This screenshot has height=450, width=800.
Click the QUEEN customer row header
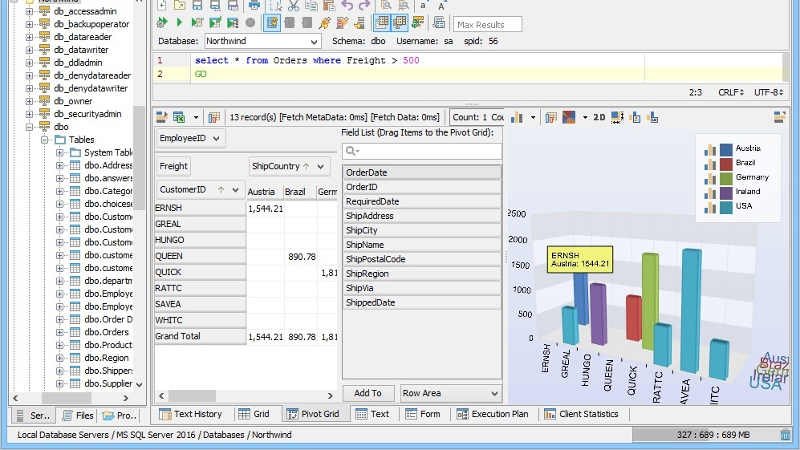coord(200,256)
